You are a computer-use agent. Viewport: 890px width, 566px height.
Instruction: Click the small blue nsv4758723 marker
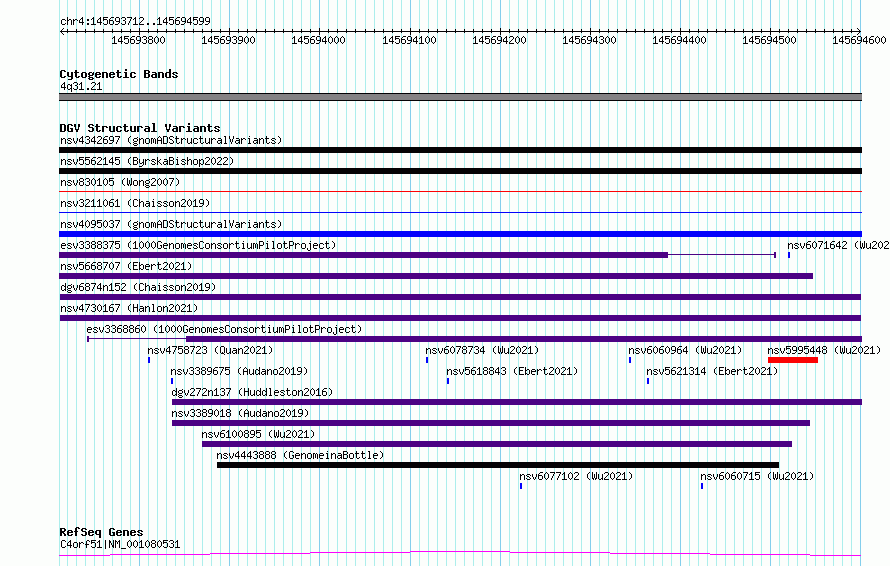pyautogui.click(x=149, y=360)
